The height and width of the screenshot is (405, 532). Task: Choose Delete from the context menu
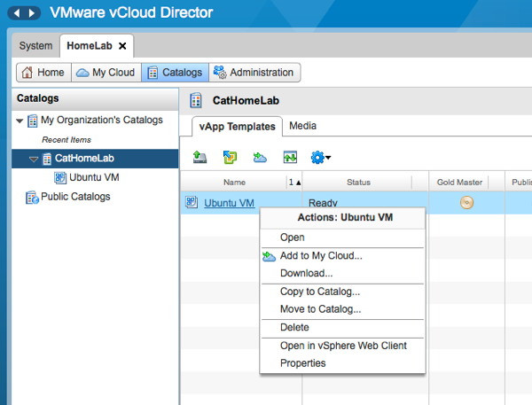point(342,328)
